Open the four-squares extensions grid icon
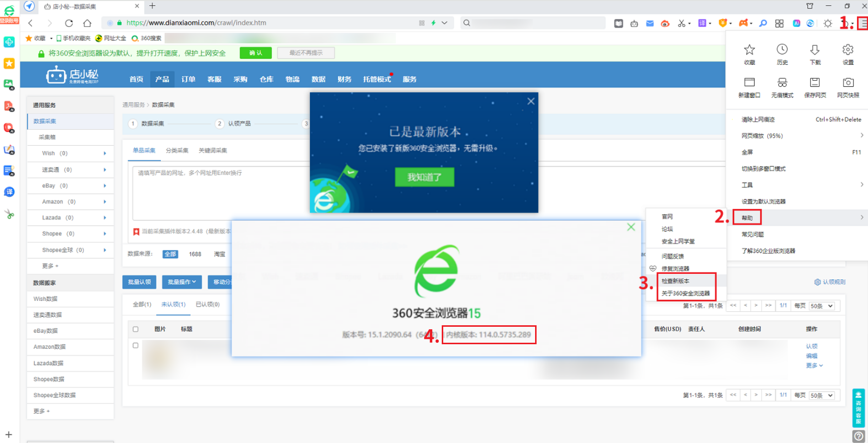 pyautogui.click(x=780, y=23)
